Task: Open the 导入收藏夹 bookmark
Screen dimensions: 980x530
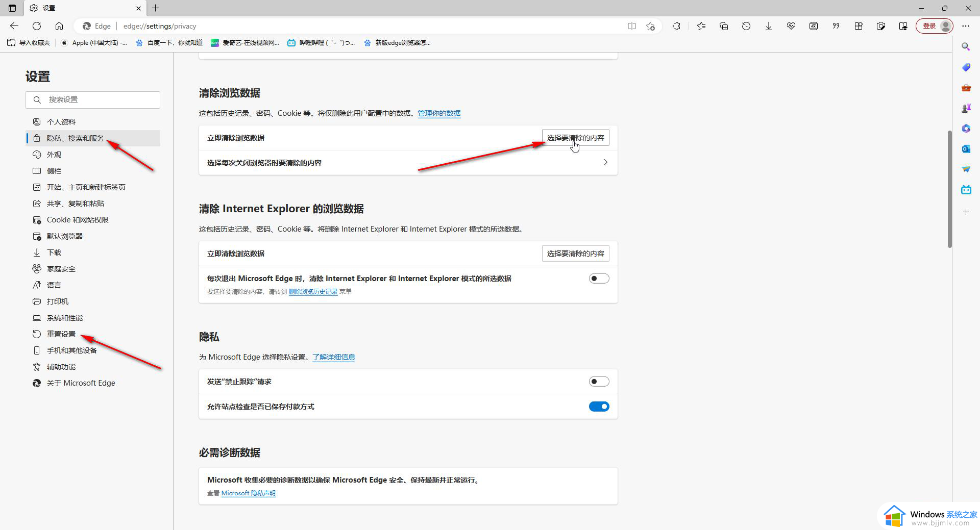Action: click(29, 43)
